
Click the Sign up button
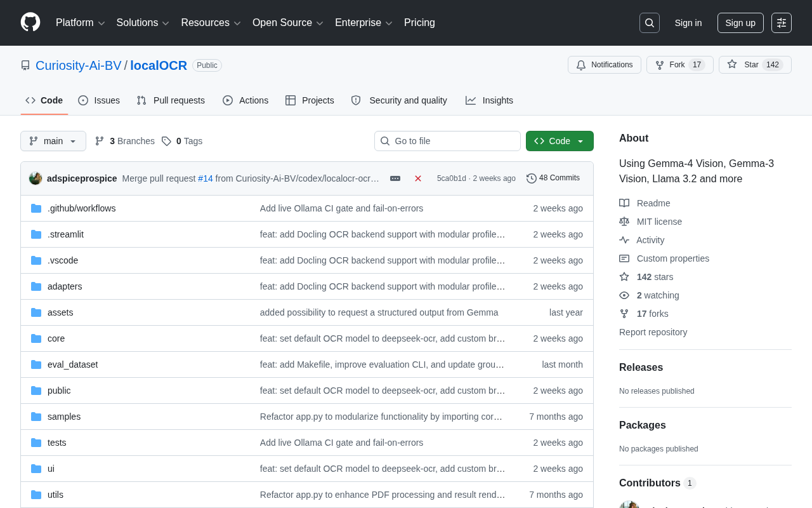tap(740, 23)
